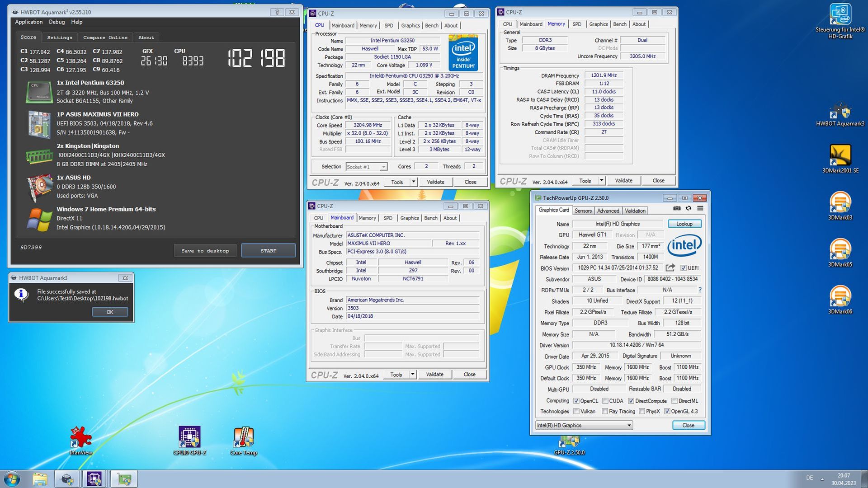Expand Tools dropdown arrow in CPU-Z Mainboard window
868x488 pixels.
tap(412, 374)
